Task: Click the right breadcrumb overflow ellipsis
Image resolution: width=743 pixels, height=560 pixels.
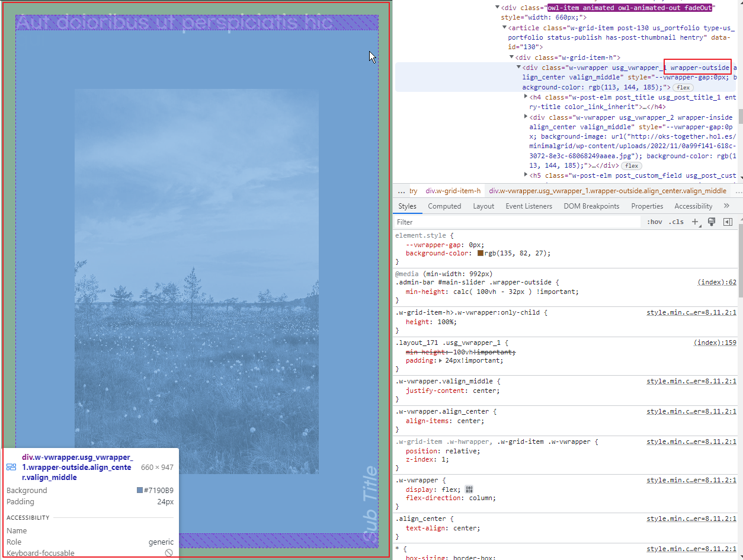Action: click(738, 191)
